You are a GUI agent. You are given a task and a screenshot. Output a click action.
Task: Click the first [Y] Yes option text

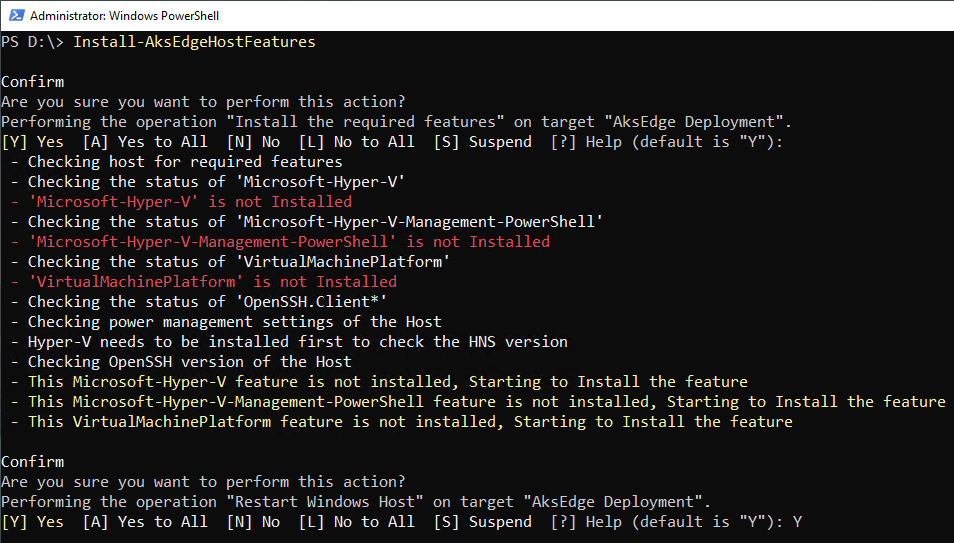tap(33, 142)
